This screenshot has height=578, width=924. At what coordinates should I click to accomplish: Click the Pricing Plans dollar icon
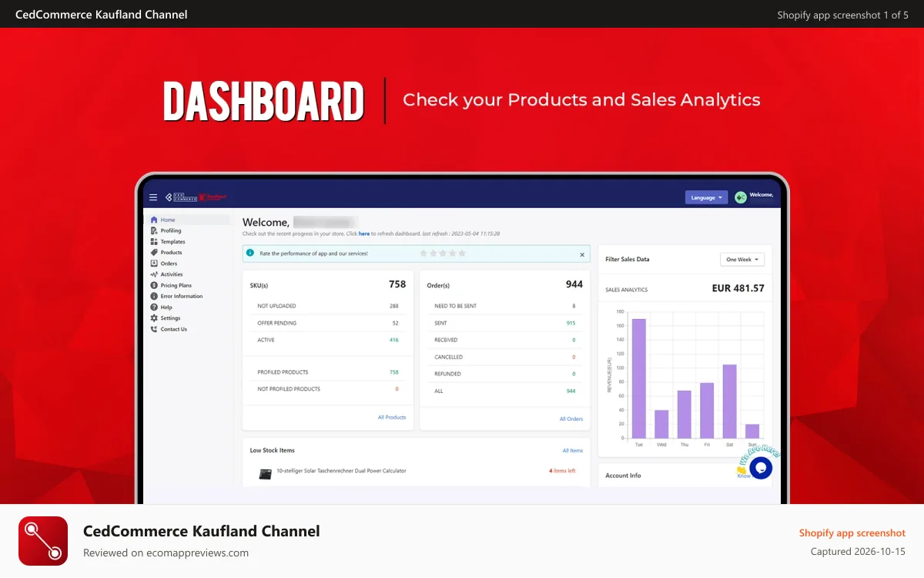154,285
